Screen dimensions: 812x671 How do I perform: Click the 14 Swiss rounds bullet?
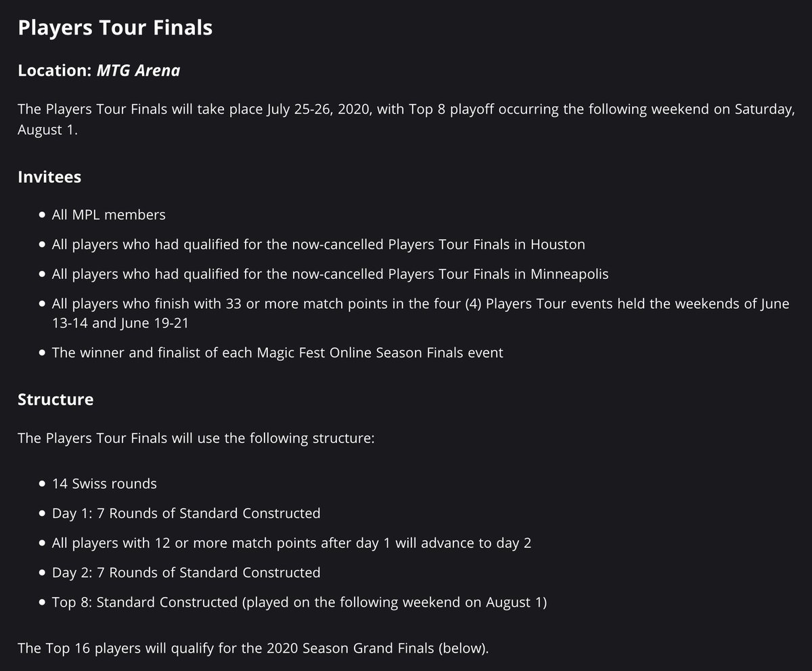104,483
